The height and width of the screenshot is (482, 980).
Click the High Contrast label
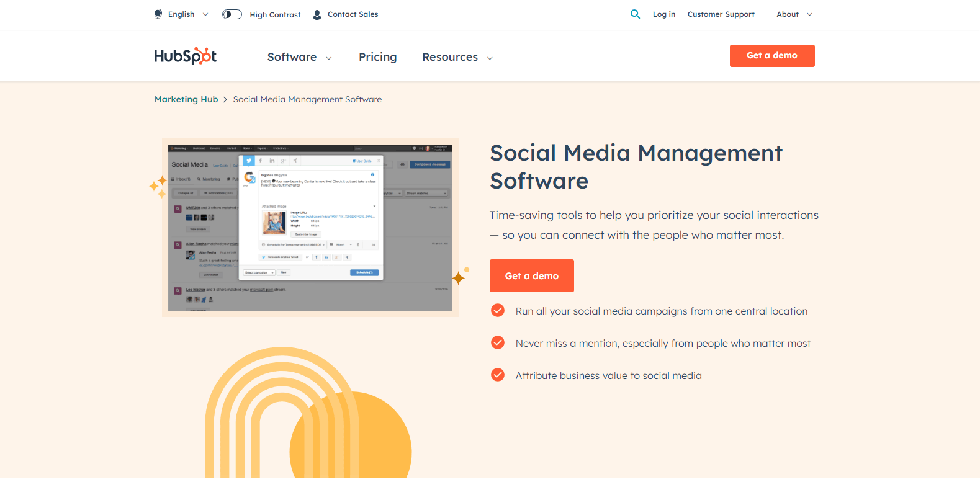[275, 15]
